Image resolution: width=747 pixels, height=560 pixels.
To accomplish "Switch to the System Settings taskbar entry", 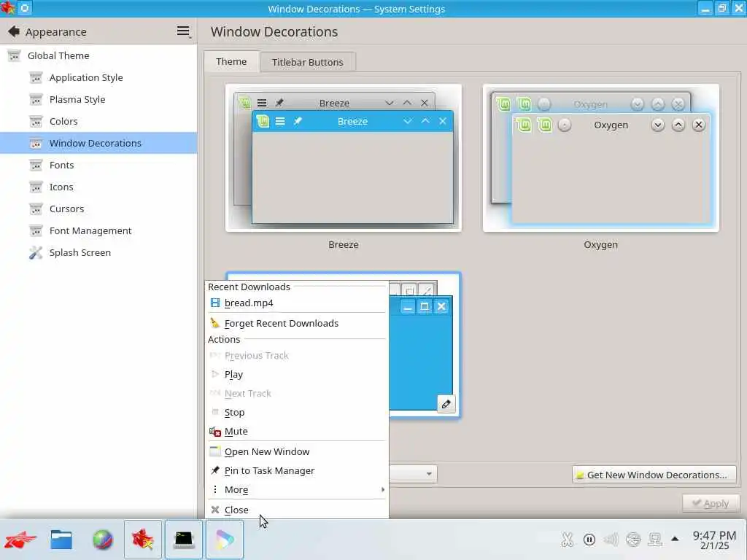I will click(143, 540).
